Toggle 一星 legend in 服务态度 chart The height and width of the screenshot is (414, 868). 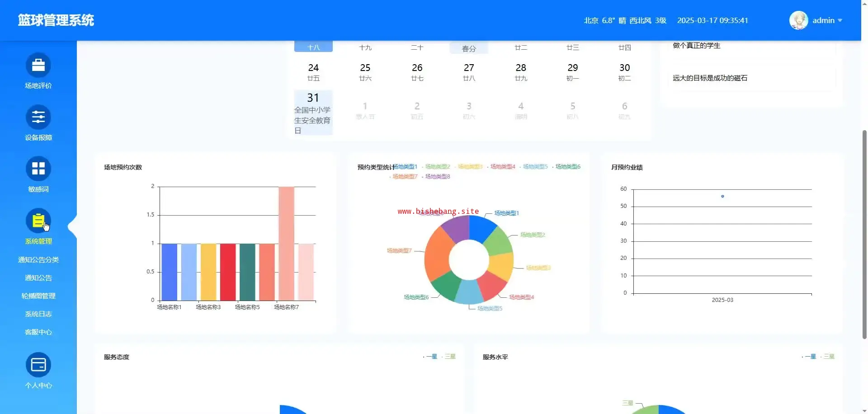click(431, 357)
